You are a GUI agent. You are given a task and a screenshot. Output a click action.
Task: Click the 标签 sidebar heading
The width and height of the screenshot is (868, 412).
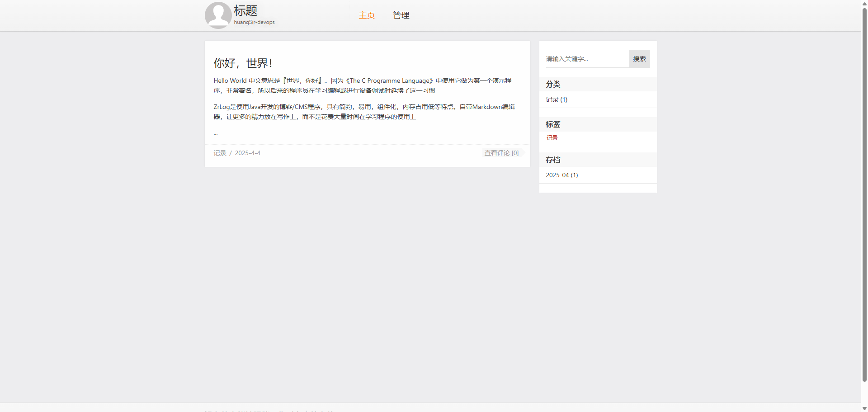coord(553,124)
